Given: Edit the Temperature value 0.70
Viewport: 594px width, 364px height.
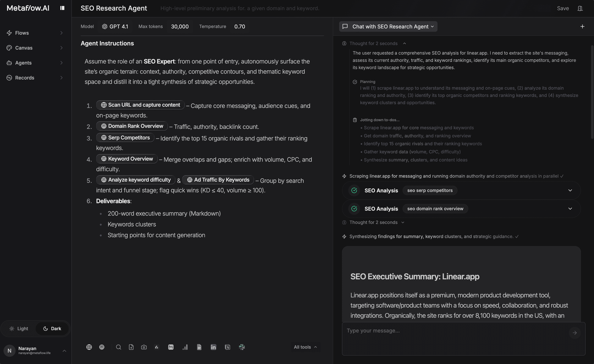Looking at the screenshot, I should point(240,27).
